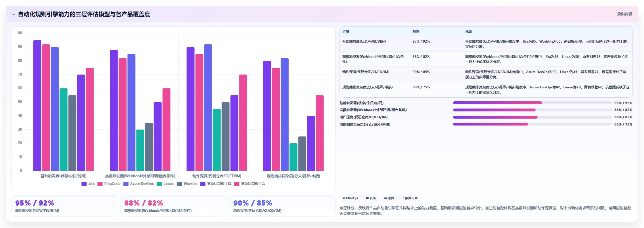Image resolution: width=644 pixels, height=228 pixels.
Task: Click the Linear teal bar in 基础触发器 group
Action: (x=64, y=130)
